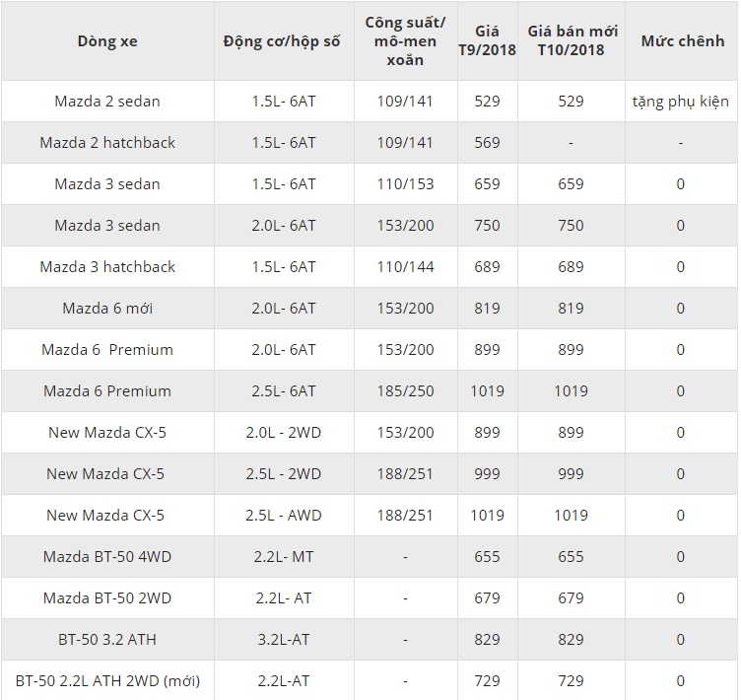Viewport: 741px width, 700px height.
Task: Click the 'Động cơ/hộp số' column header
Action: tap(282, 41)
